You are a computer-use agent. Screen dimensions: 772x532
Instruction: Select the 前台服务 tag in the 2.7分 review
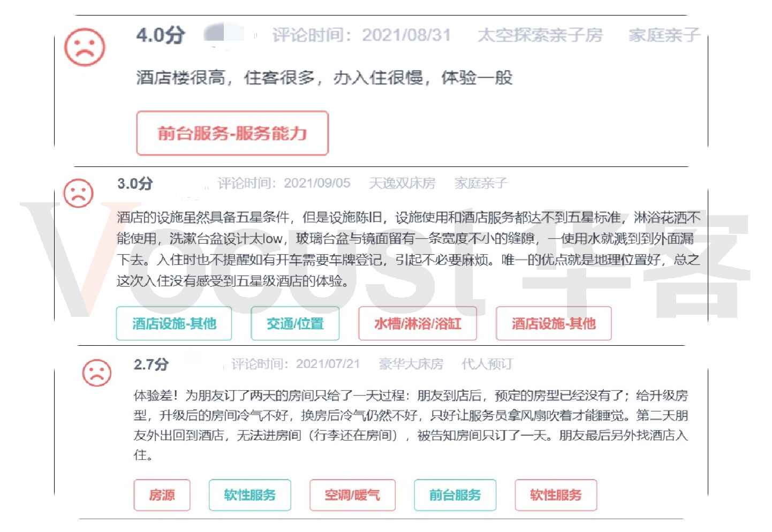click(455, 495)
